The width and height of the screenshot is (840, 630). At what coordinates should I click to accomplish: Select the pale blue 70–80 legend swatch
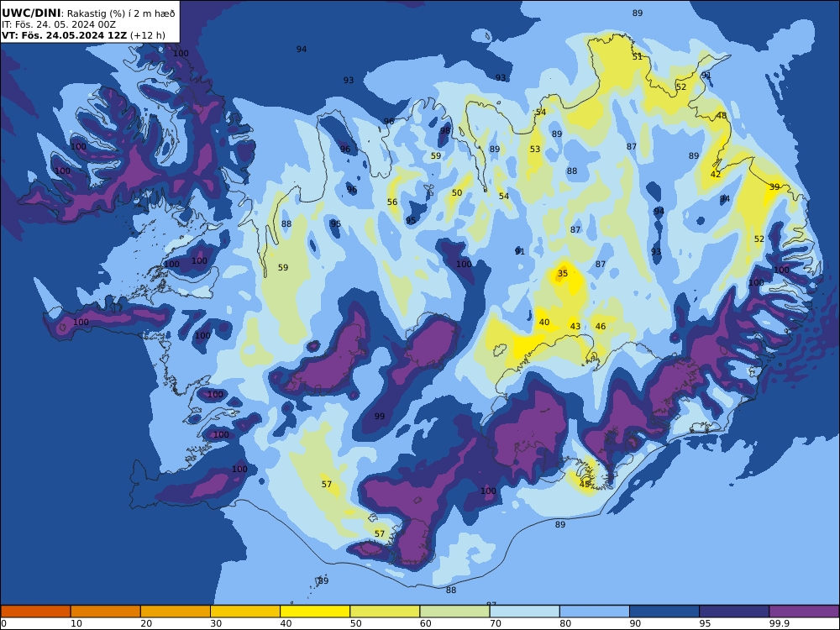click(524, 612)
